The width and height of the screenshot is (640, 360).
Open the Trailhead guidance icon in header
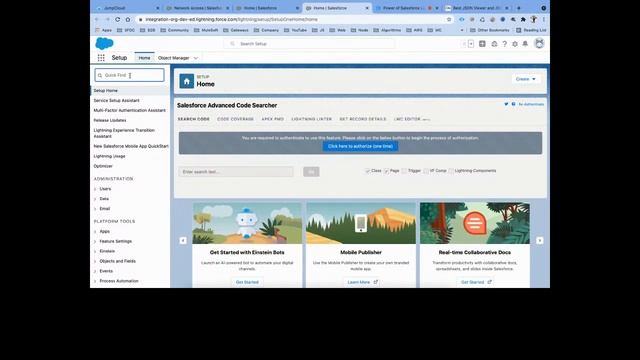coord(494,44)
